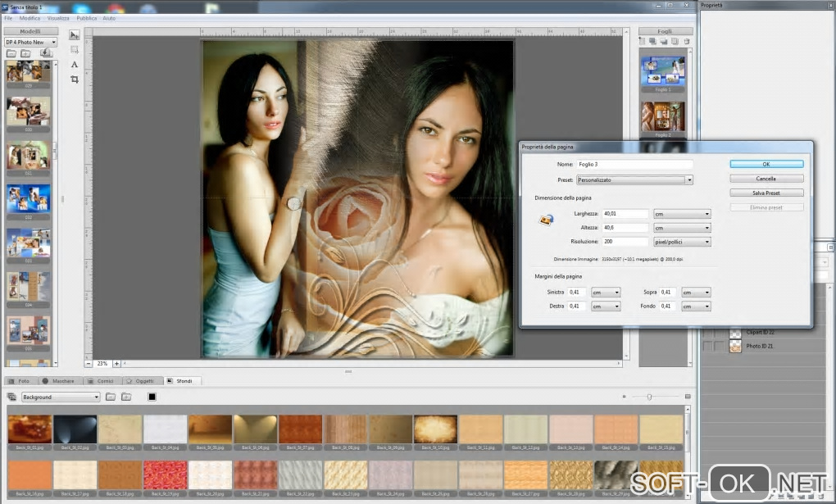Screen dimensions: 836x504
Task: Open the Modifica menu
Action: click(x=30, y=18)
